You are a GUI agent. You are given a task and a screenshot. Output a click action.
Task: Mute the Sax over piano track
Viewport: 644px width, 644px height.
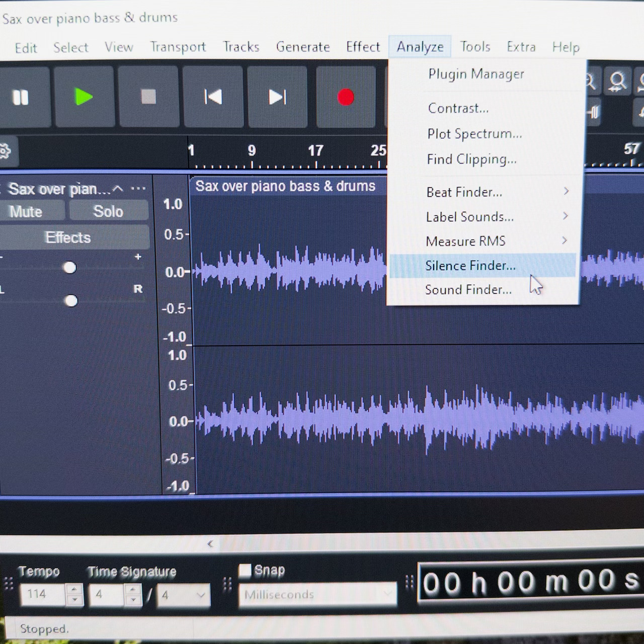(x=29, y=211)
